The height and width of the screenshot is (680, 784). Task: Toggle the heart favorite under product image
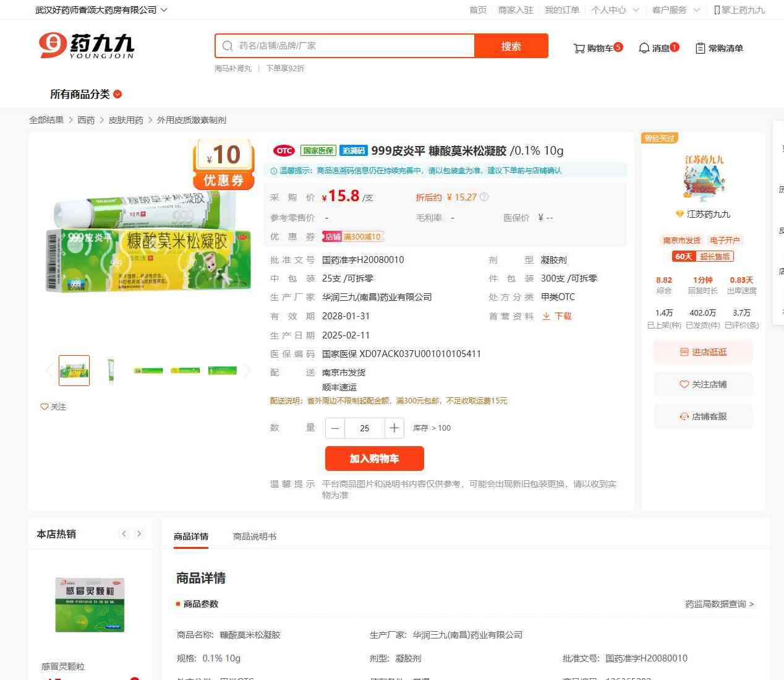45,407
